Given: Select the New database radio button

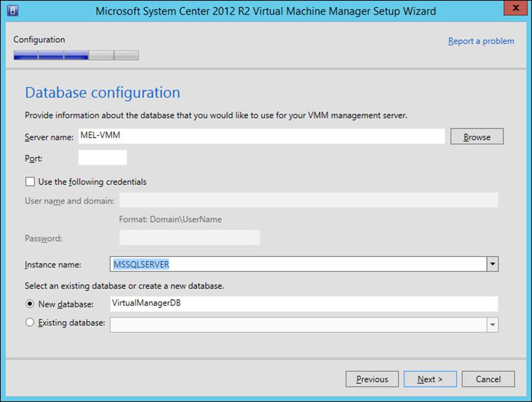Looking at the screenshot, I should point(30,303).
